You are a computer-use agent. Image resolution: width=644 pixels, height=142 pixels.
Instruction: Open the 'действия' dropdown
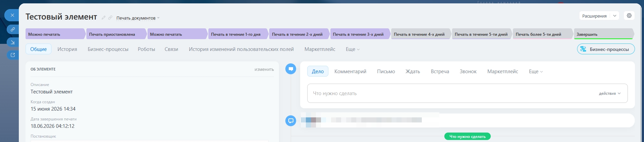pos(610,93)
